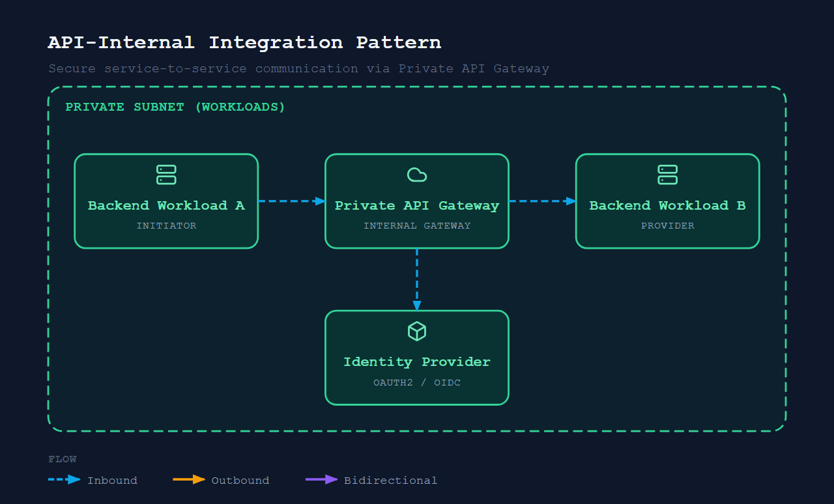Click the Secure service-to-service communication subtitle

pos(298,68)
